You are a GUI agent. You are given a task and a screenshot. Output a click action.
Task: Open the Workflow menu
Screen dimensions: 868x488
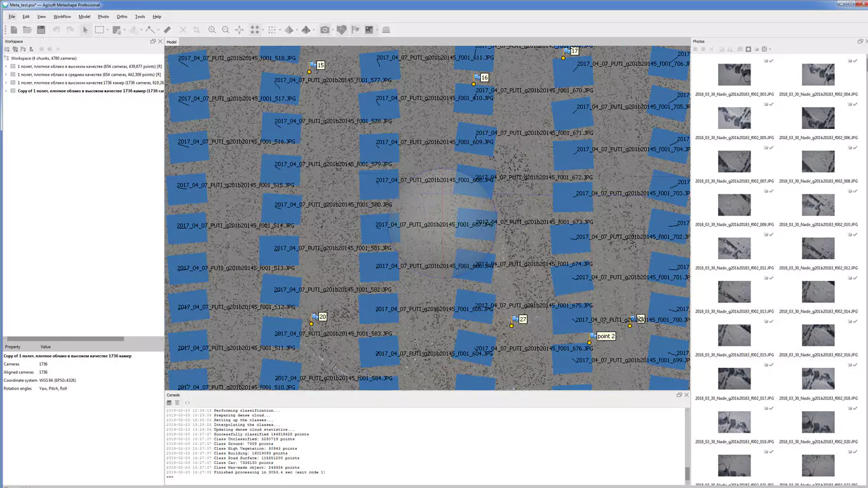coord(62,17)
